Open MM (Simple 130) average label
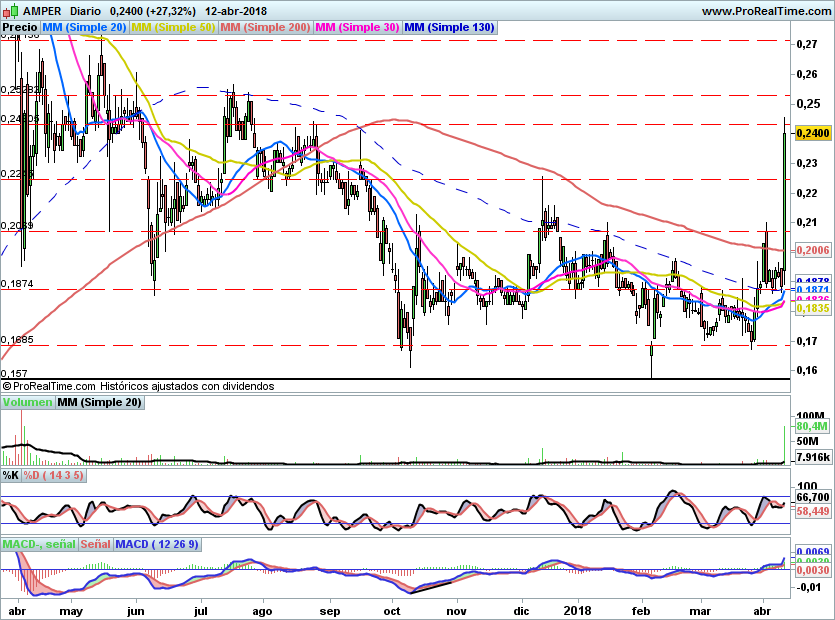The height and width of the screenshot is (620, 835). pyautogui.click(x=449, y=27)
